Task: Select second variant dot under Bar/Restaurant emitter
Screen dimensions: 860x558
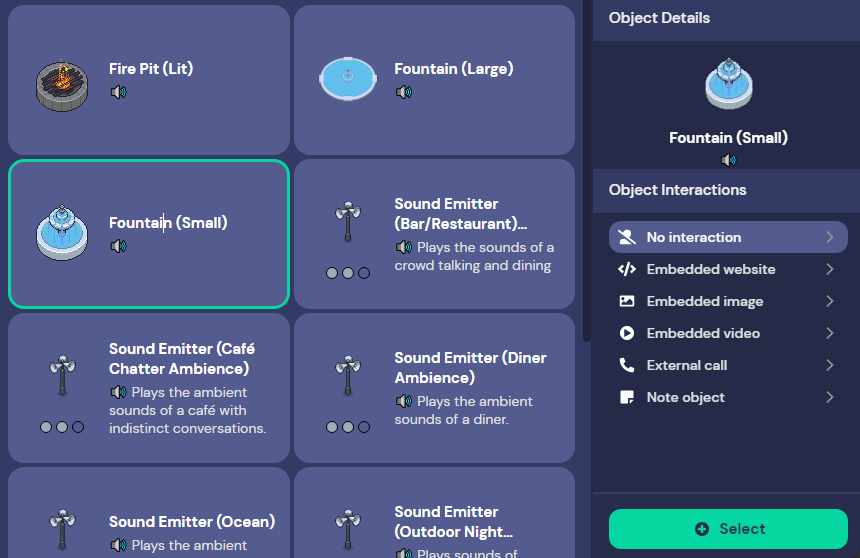Action: 348,273
